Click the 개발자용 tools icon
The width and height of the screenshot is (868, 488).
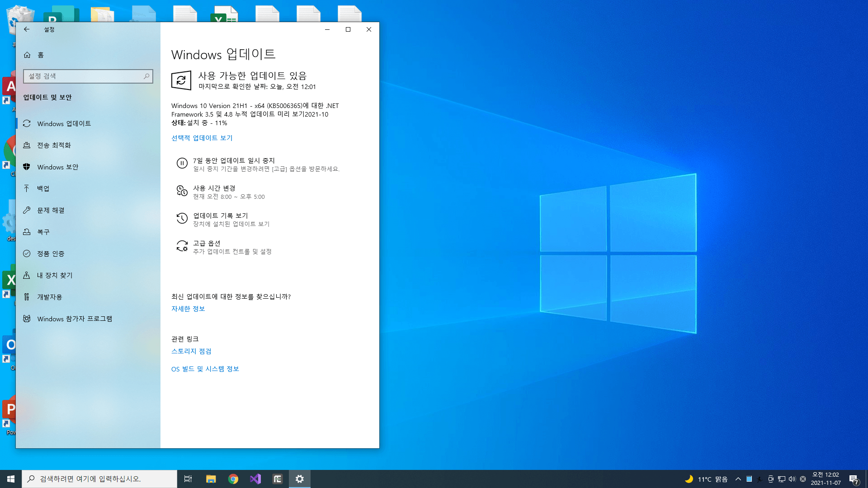point(27,297)
